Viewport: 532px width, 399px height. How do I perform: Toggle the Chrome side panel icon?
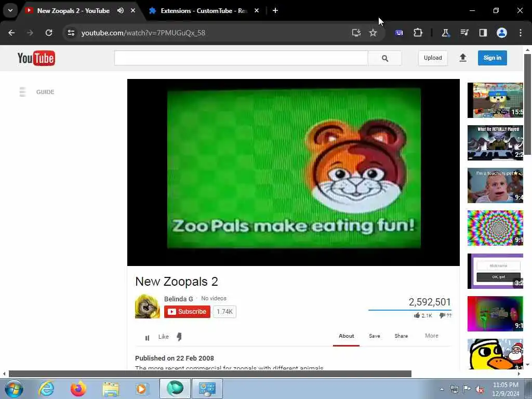(483, 33)
